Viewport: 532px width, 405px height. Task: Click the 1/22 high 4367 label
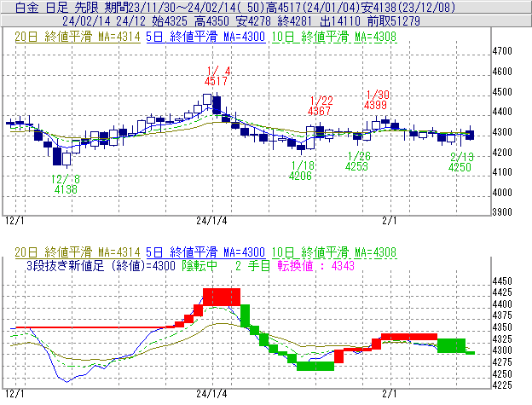click(321, 106)
